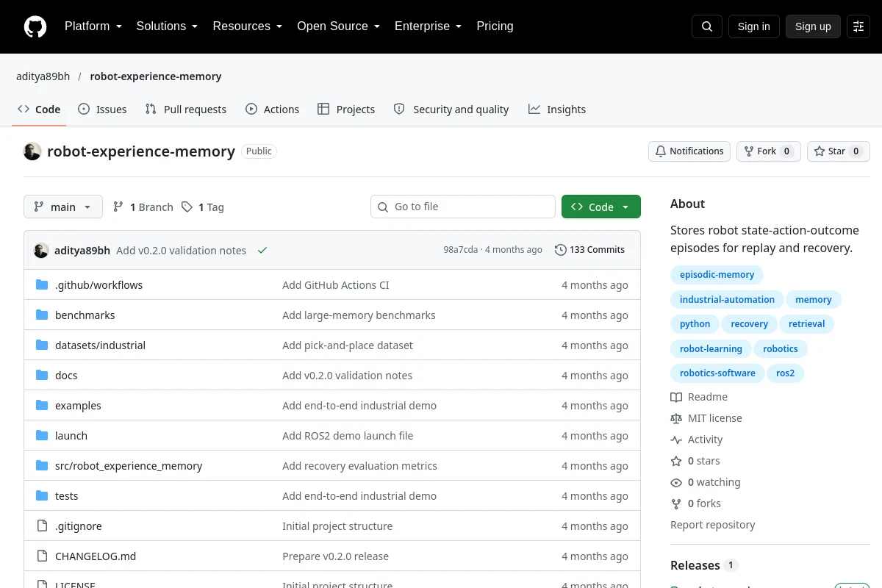Image resolution: width=882 pixels, height=588 pixels.
Task: Open the Projects tab
Action: tap(346, 109)
